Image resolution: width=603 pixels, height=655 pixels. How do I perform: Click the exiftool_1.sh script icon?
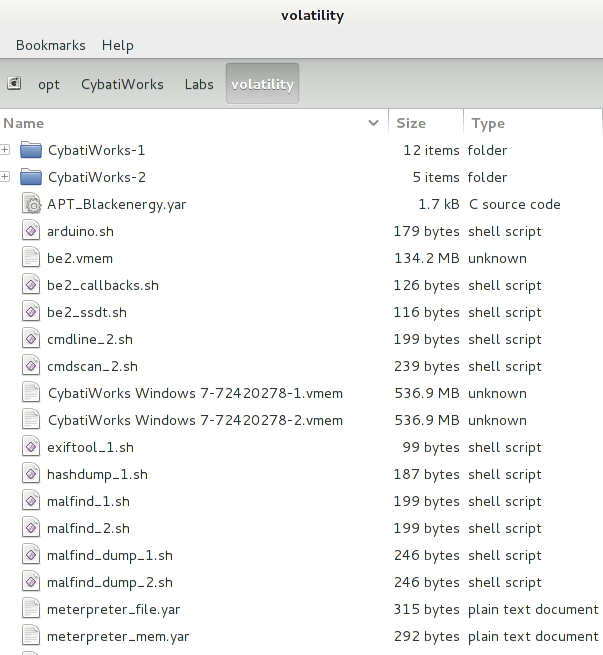[31, 447]
